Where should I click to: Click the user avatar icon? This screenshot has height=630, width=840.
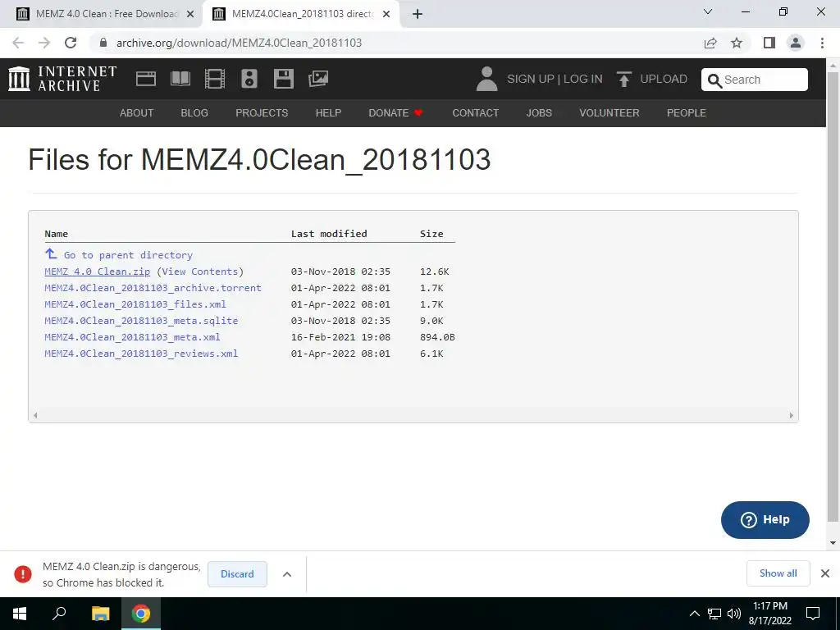[486, 79]
